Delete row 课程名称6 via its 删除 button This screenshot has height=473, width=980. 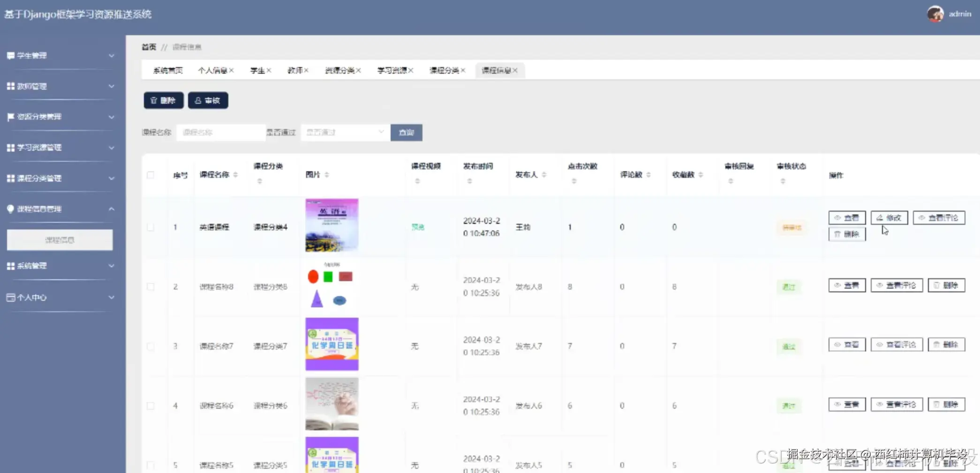[x=946, y=404]
